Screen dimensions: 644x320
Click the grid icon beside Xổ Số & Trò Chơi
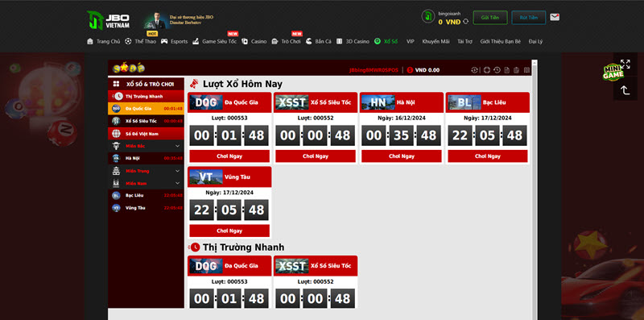pyautogui.click(x=116, y=84)
